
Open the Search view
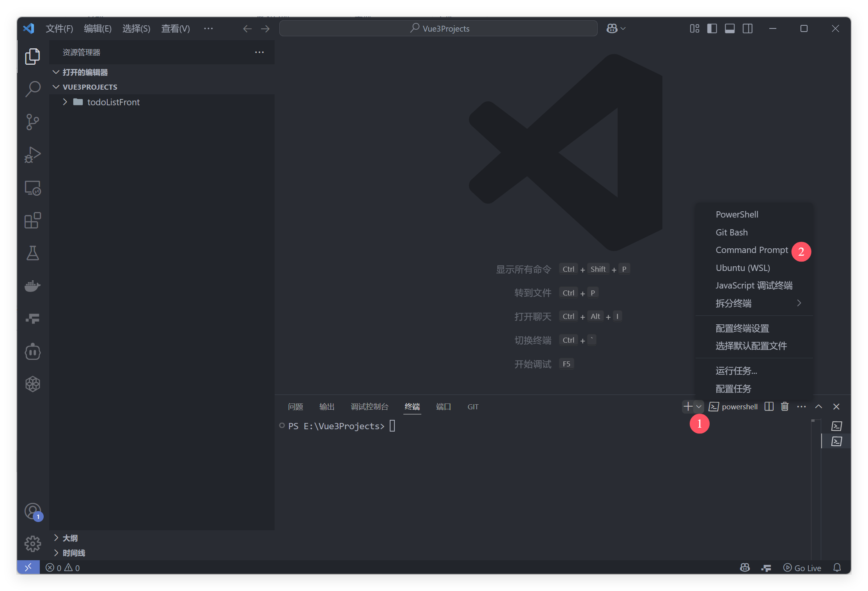coord(33,89)
